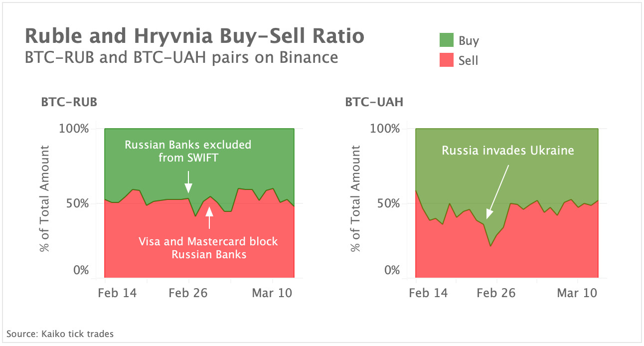Click 'Ruble and Hryvnia Buy-Sell Ratio' heading
This screenshot has width=644, height=346.
[x=194, y=36]
